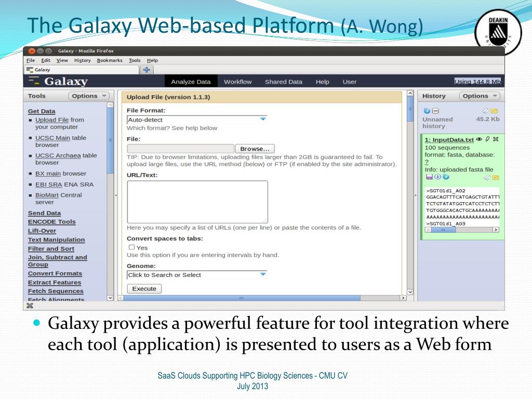This screenshot has width=532, height=399.
Task: Open history tags icon next to 45.2 Kb
Action: click(x=486, y=111)
